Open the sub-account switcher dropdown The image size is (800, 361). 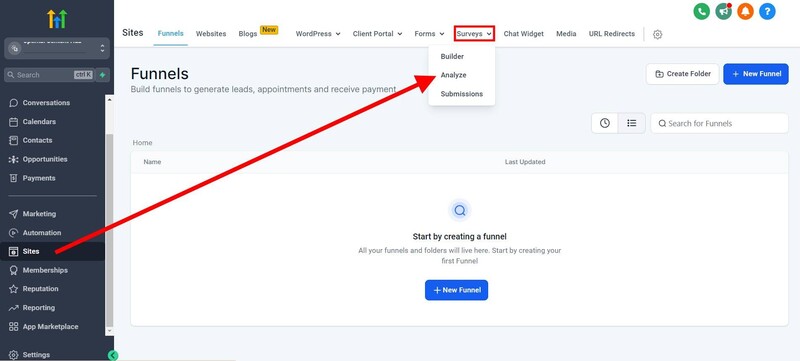click(x=57, y=48)
